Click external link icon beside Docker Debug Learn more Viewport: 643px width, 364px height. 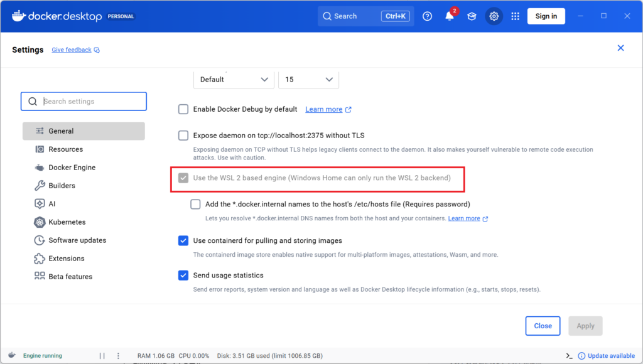[x=348, y=109]
